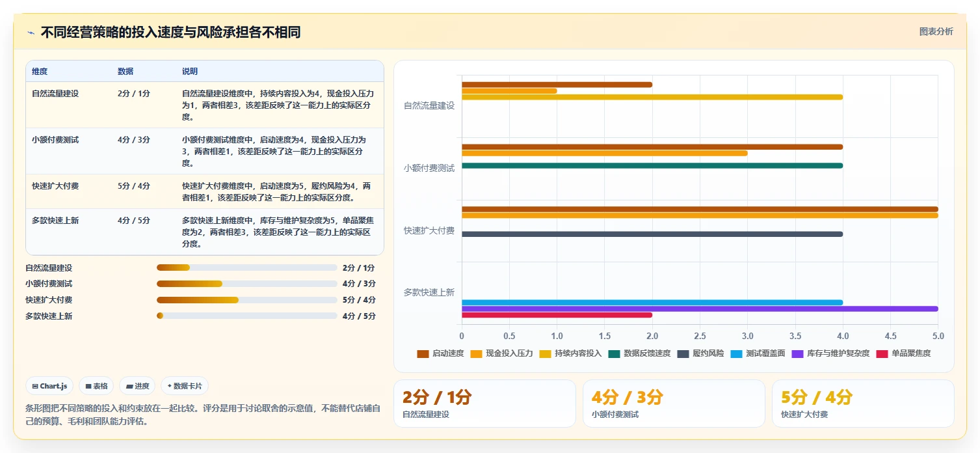Click the purple 库存与维护复杂度 bar
The image size is (980, 453).
[x=700, y=309]
